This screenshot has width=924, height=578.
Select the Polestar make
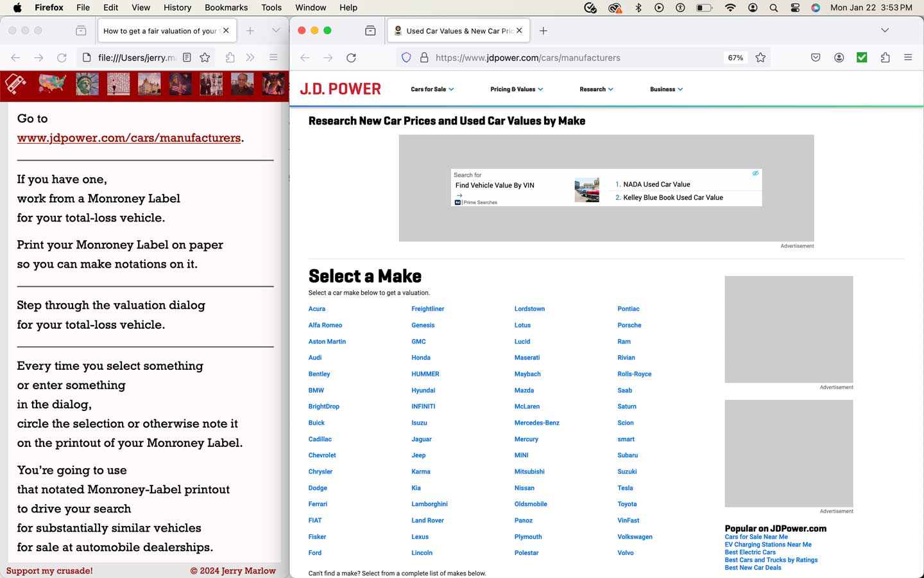[x=526, y=553]
